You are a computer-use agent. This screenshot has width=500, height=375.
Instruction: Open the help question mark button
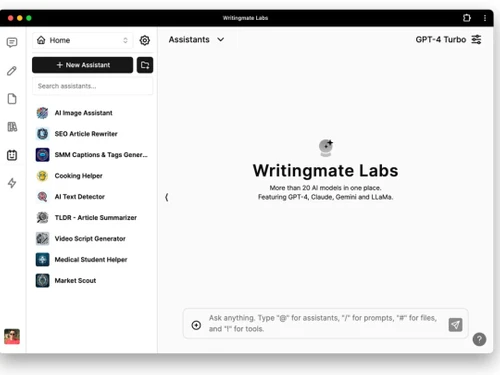(x=479, y=339)
